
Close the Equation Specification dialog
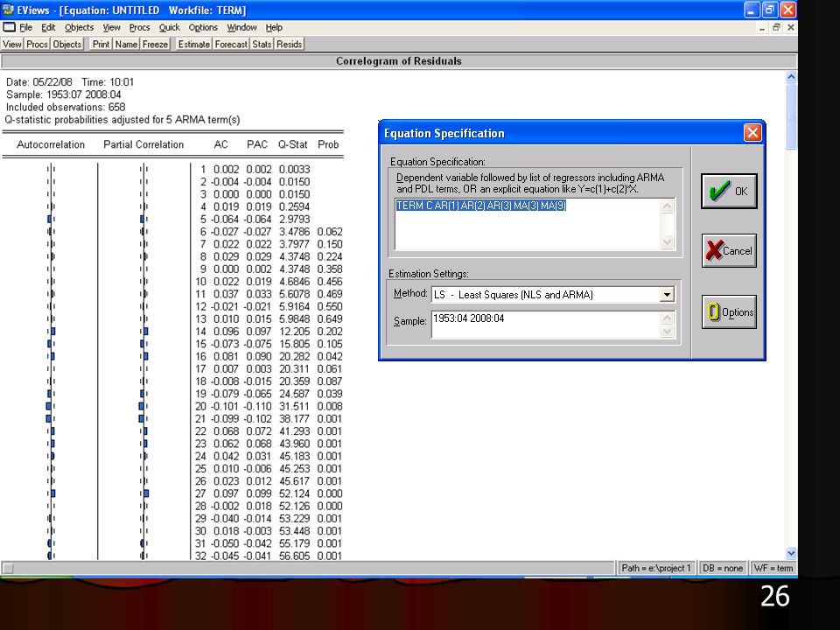[752, 132]
